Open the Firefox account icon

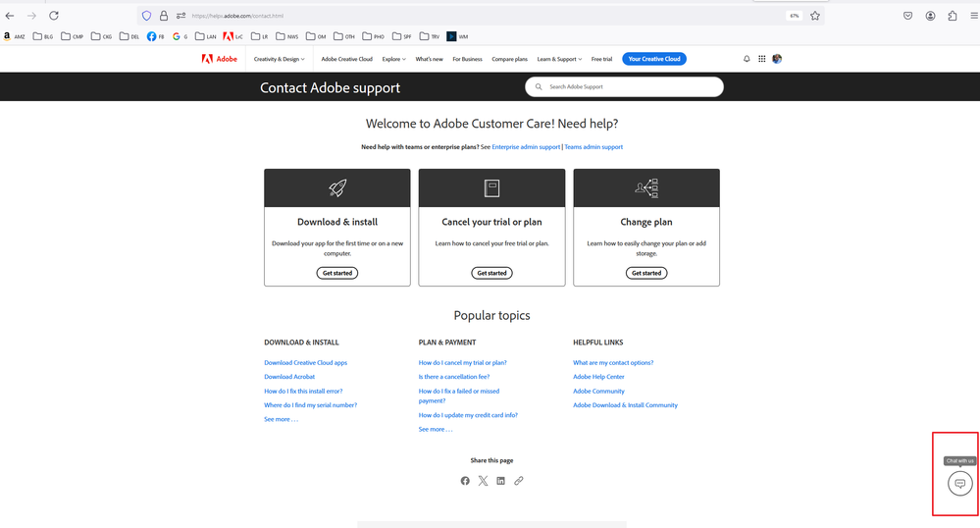coord(930,16)
